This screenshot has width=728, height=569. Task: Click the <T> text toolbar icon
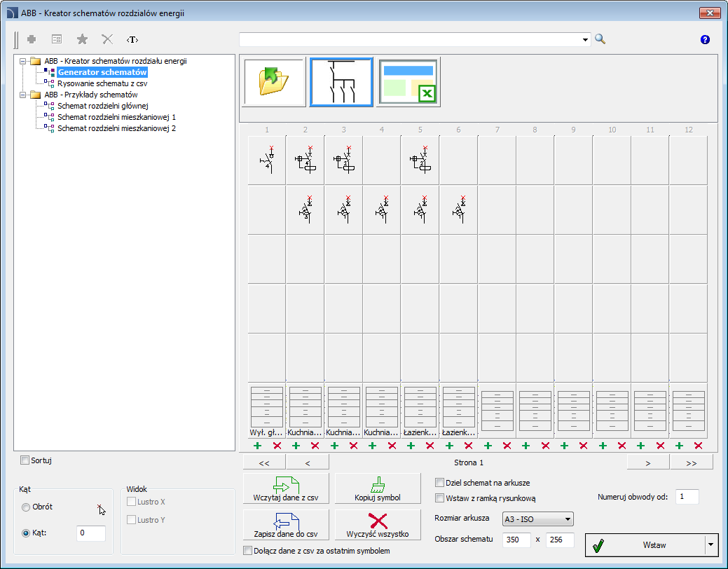point(132,39)
